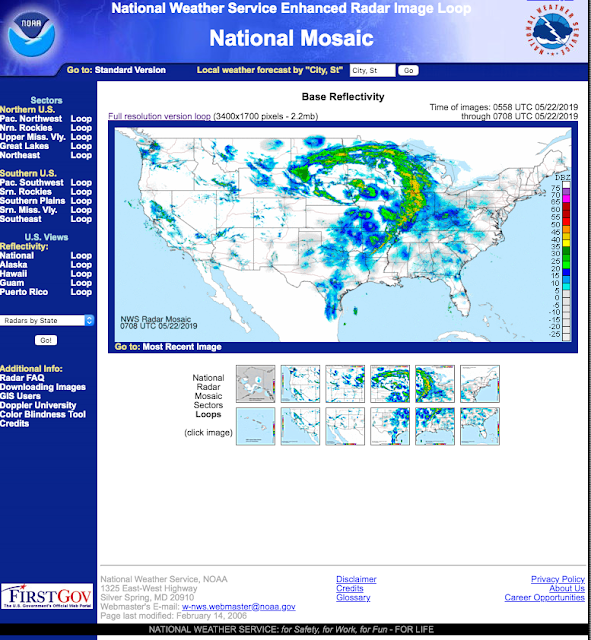Open the FirstGov logo link
The width and height of the screenshot is (591, 640).
pos(47,596)
